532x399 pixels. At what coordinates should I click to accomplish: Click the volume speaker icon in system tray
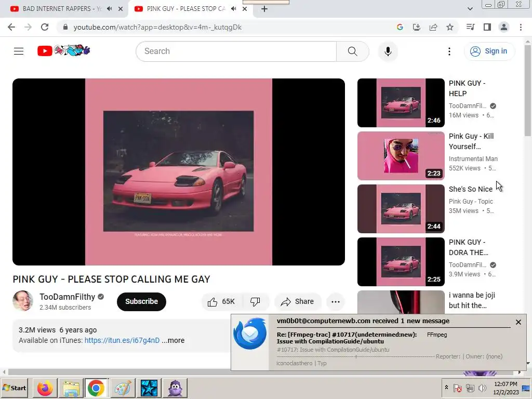tap(482, 388)
